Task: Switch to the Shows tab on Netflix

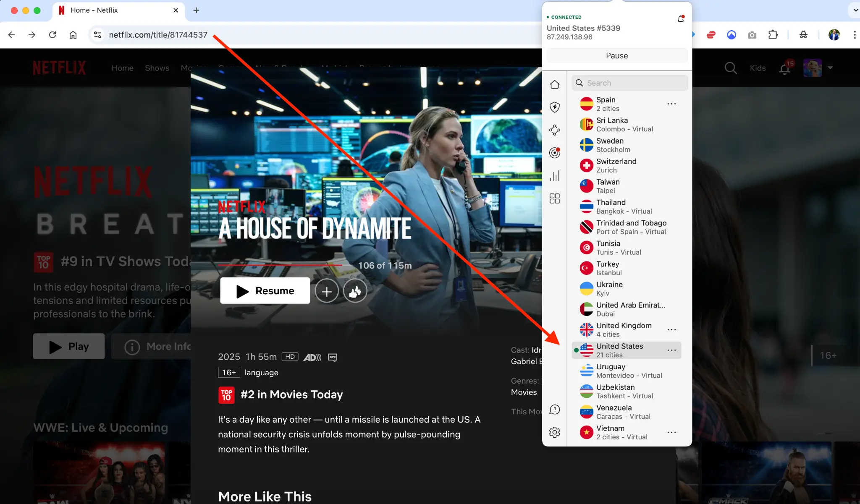Action: 157,68
